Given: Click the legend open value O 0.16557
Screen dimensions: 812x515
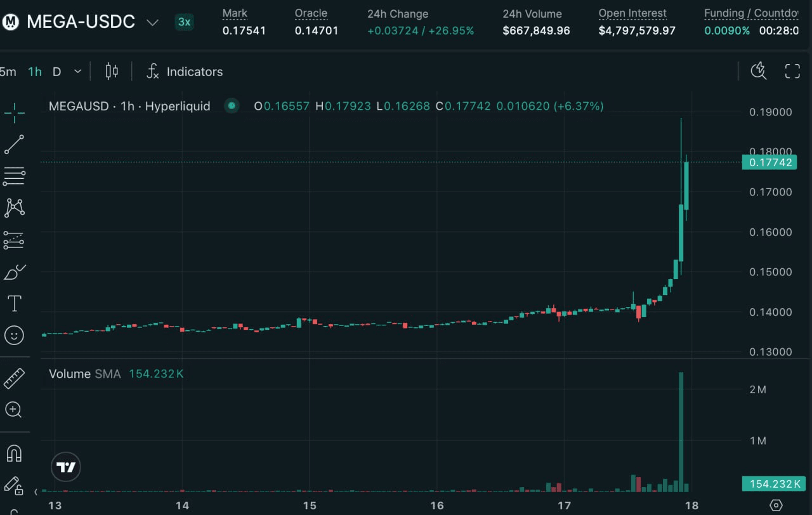Looking at the screenshot, I should 282,106.
